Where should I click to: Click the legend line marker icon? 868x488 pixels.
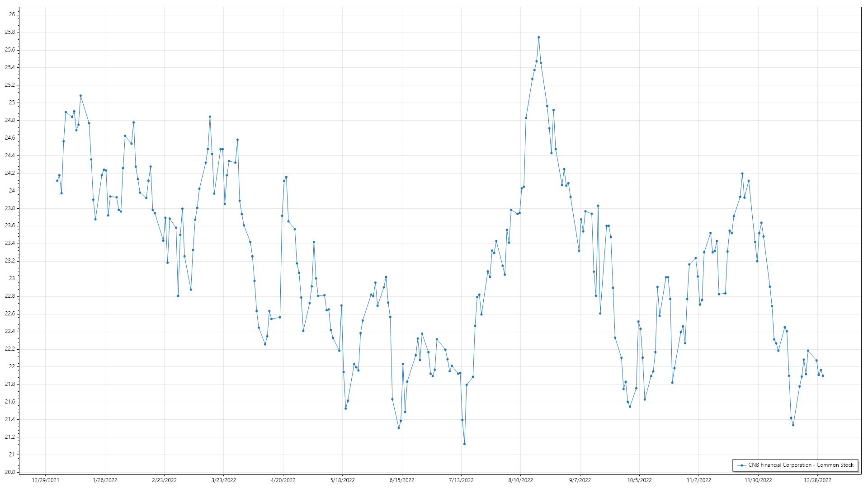(741, 465)
